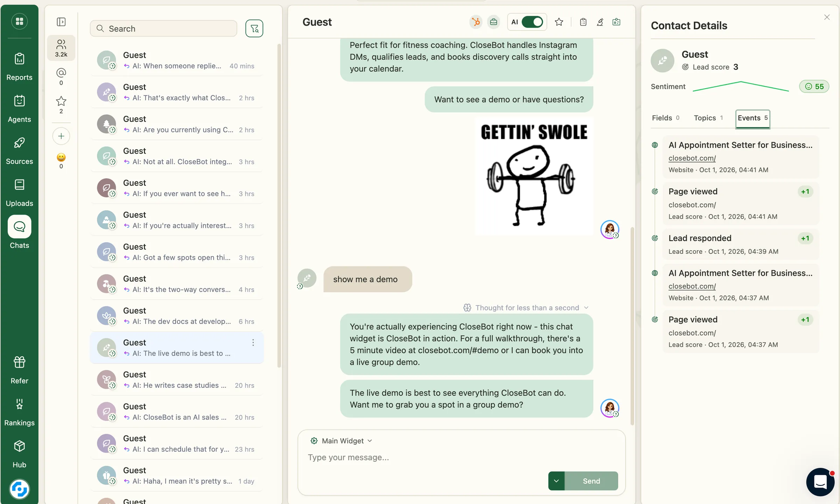Filter by smiley emoji sentiment
Viewport: 840px width, 504px height.
[x=61, y=161]
